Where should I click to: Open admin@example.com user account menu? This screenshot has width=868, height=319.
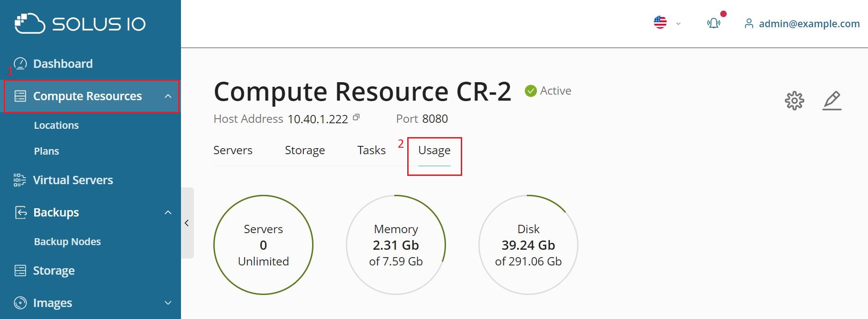(802, 24)
